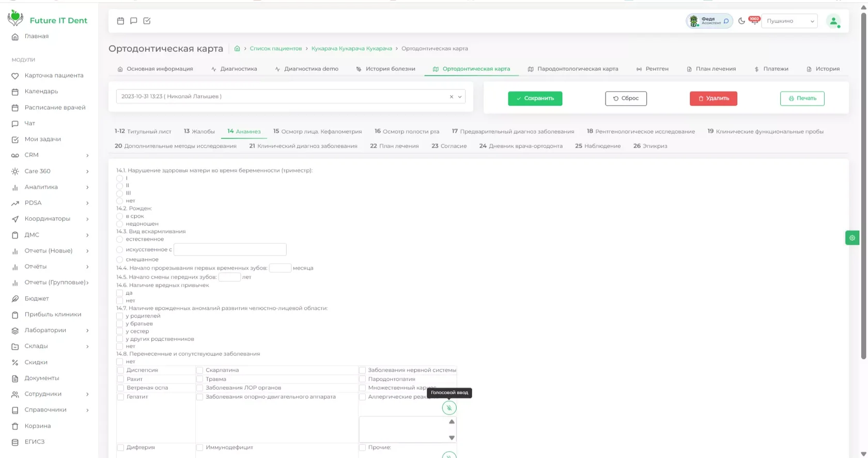Expand Склады menu in sidebar
The height and width of the screenshot is (458, 868).
tap(49, 346)
